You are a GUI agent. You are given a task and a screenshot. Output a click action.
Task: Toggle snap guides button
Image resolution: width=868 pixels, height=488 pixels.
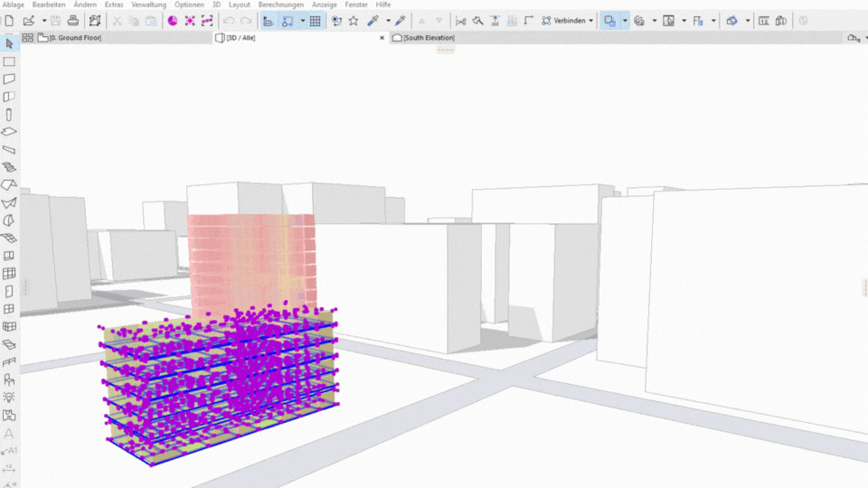coord(288,21)
